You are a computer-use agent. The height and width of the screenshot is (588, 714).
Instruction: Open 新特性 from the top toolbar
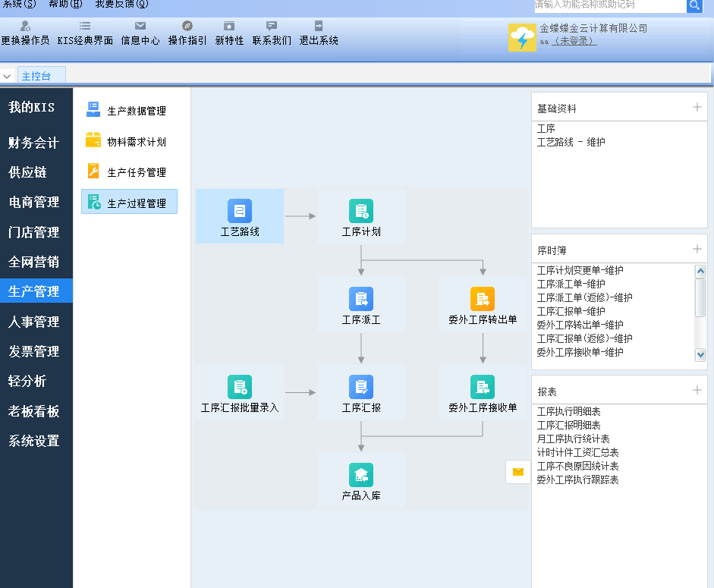point(228,32)
